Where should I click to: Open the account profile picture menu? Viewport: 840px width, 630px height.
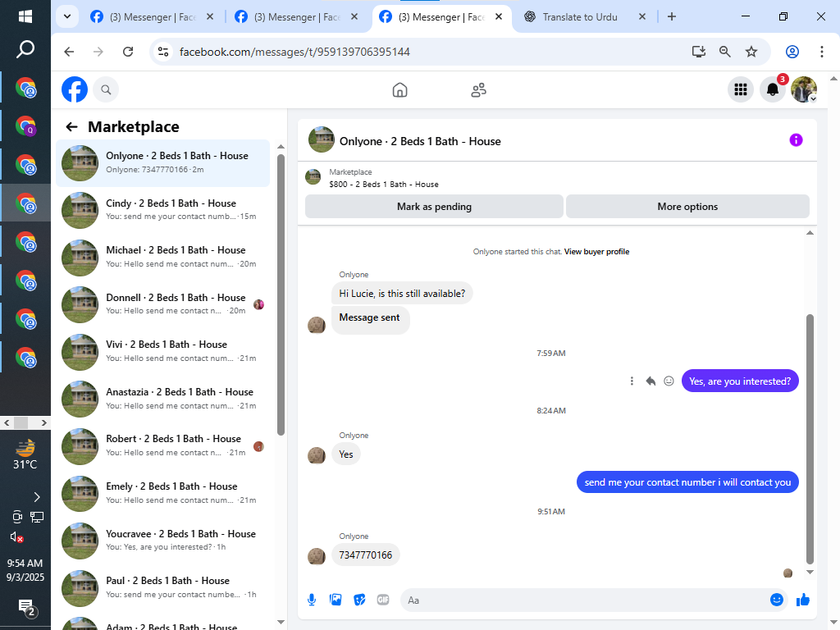coord(804,89)
